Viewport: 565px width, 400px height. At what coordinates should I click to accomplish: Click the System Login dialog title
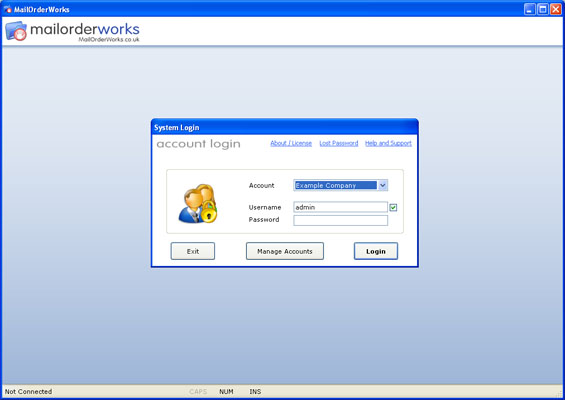(x=177, y=128)
